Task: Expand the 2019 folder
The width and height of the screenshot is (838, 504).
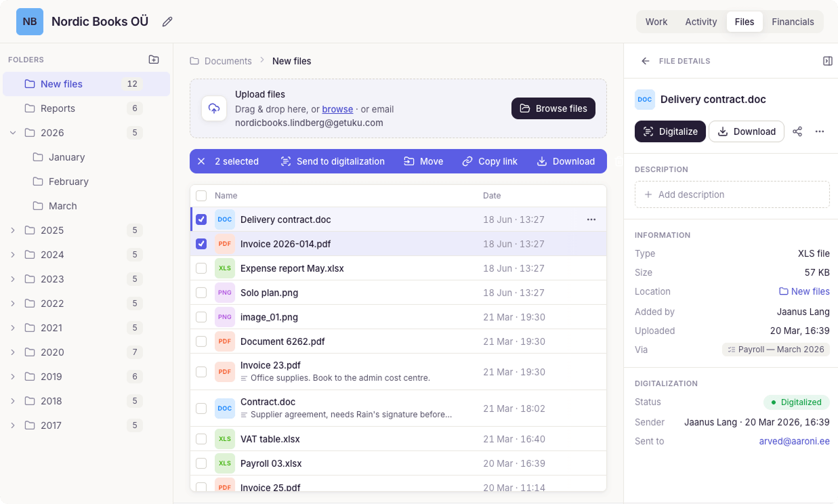Action: pos(13,377)
